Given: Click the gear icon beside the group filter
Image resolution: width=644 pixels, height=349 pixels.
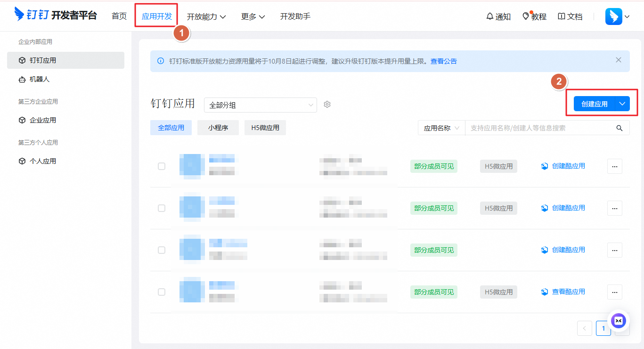Looking at the screenshot, I should pos(327,105).
